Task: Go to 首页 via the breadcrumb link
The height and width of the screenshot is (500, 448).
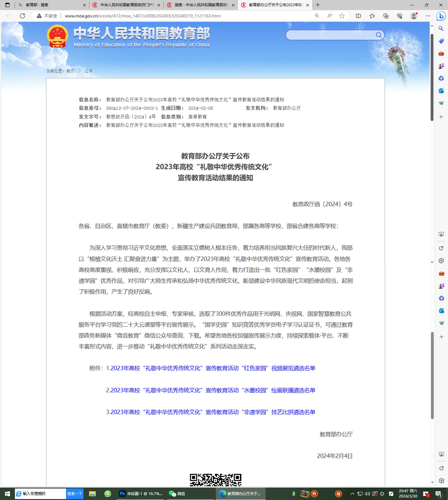Action: pyautogui.click(x=70, y=71)
